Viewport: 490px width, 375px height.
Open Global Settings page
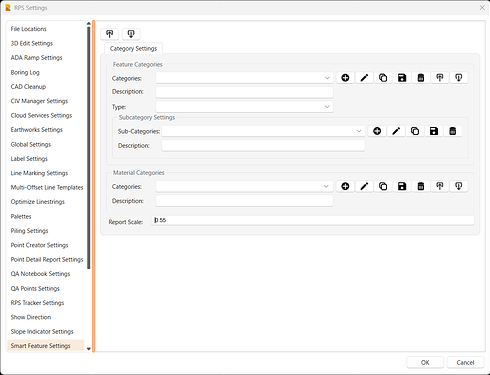(x=31, y=144)
